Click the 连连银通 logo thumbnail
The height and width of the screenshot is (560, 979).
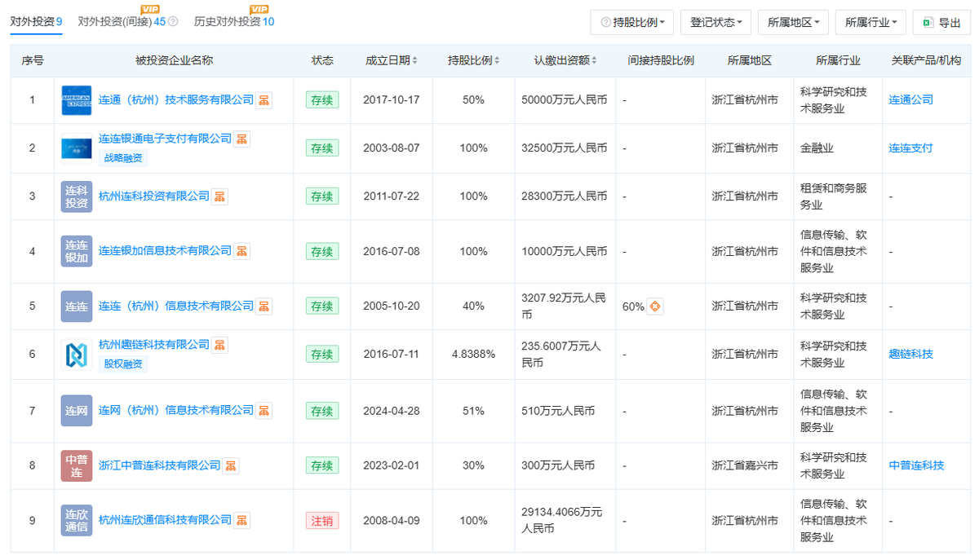click(x=77, y=148)
